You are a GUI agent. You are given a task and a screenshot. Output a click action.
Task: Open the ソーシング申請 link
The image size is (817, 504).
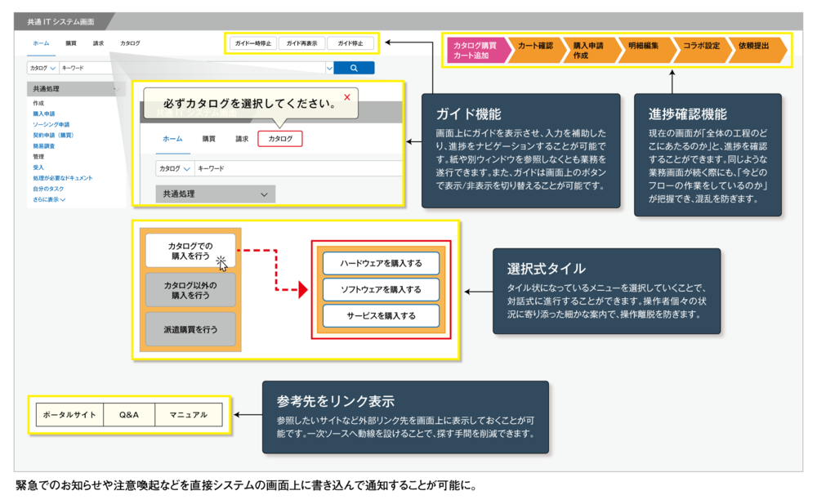point(51,124)
